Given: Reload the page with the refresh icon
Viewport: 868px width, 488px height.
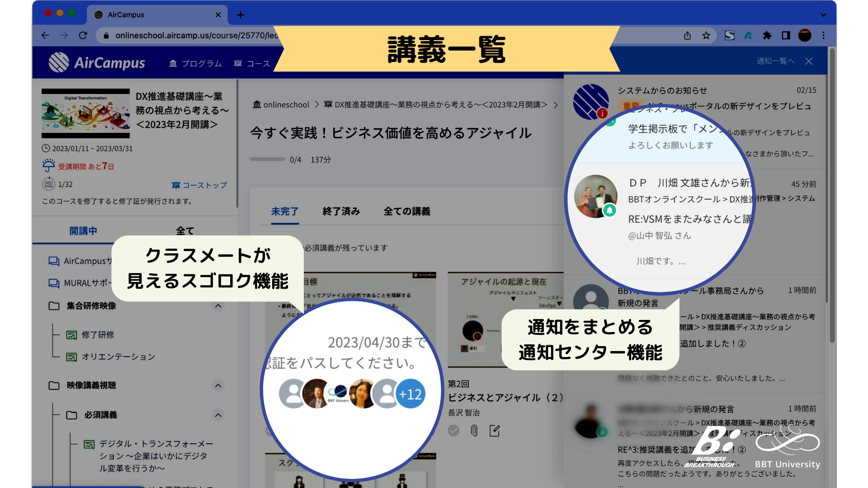Looking at the screenshot, I should tap(83, 35).
